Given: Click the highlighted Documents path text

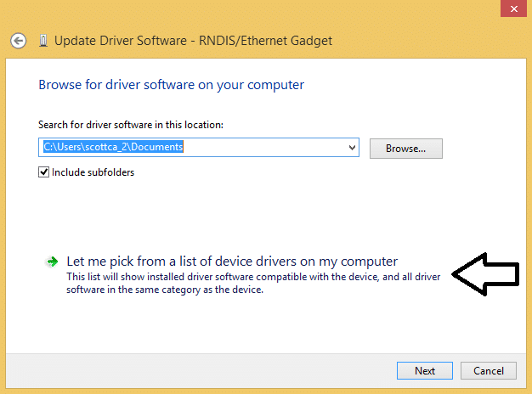Looking at the screenshot, I should pyautogui.click(x=113, y=148).
